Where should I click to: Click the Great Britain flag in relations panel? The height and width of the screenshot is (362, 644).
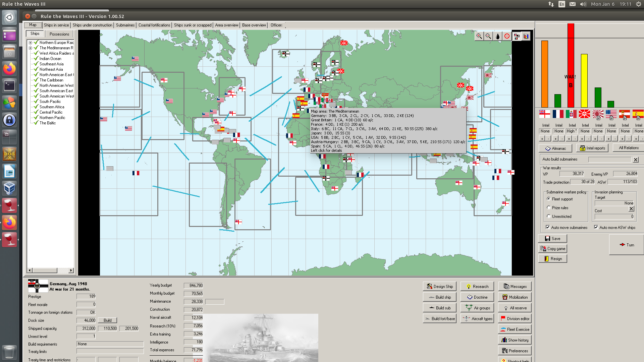(x=544, y=114)
